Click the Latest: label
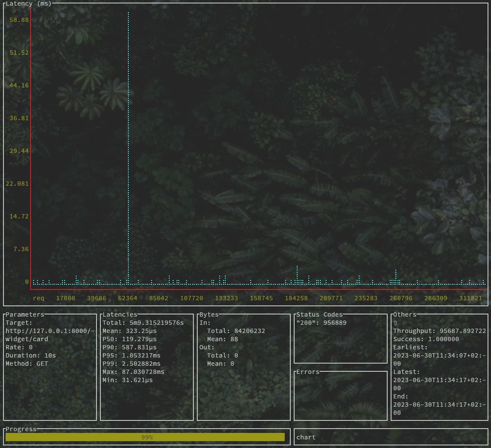Viewport: 491px width, 448px height. point(407,372)
